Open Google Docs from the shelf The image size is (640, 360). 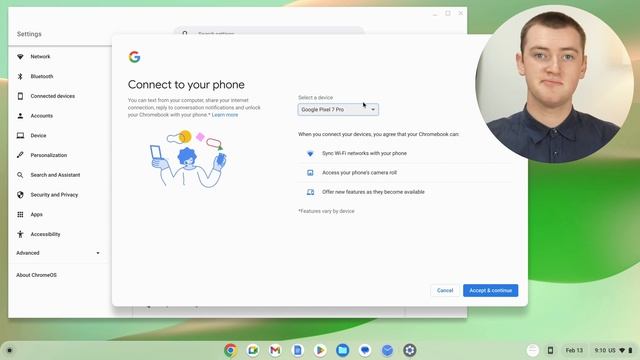tap(298, 350)
